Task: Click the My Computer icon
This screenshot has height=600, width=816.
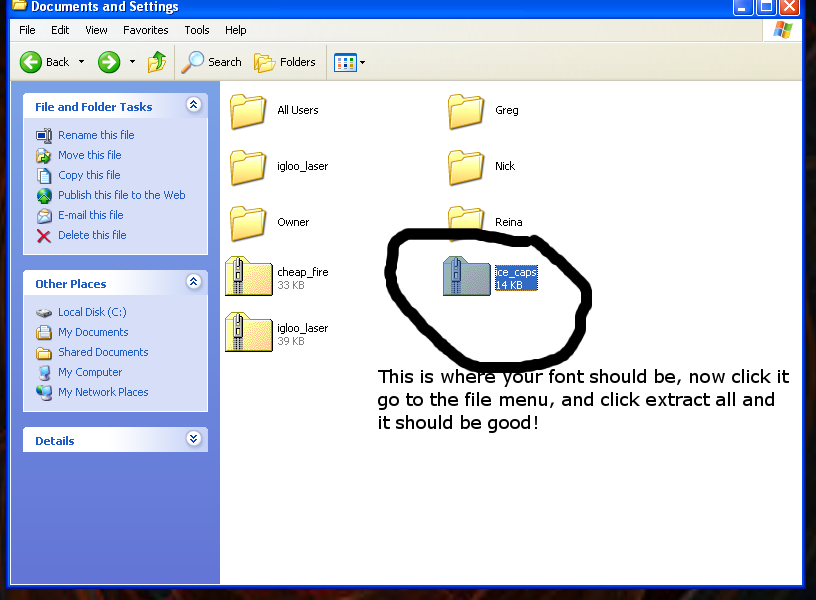Action: click(x=44, y=373)
